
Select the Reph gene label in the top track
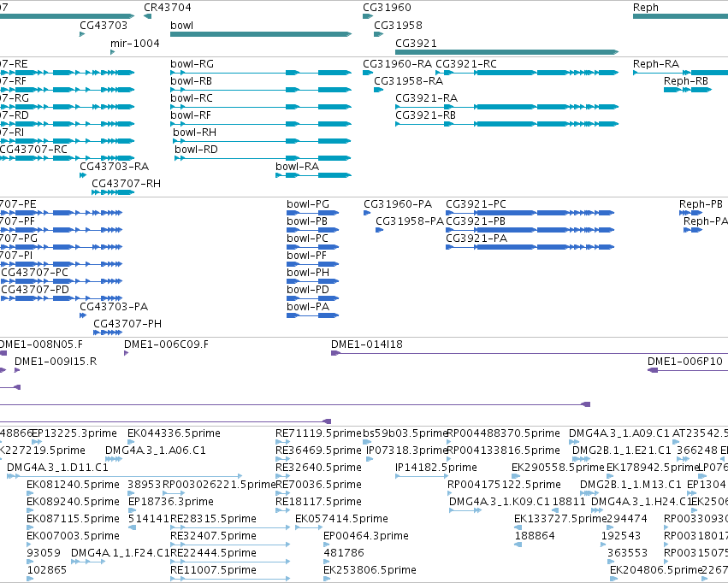pos(645,8)
